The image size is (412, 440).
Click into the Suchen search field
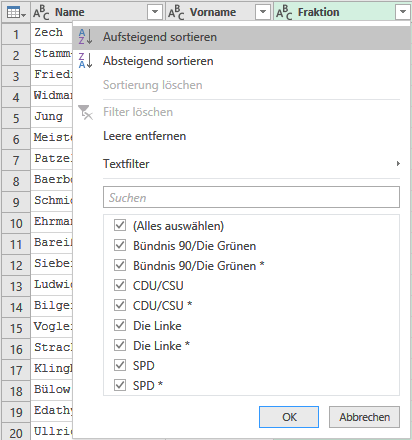click(251, 197)
